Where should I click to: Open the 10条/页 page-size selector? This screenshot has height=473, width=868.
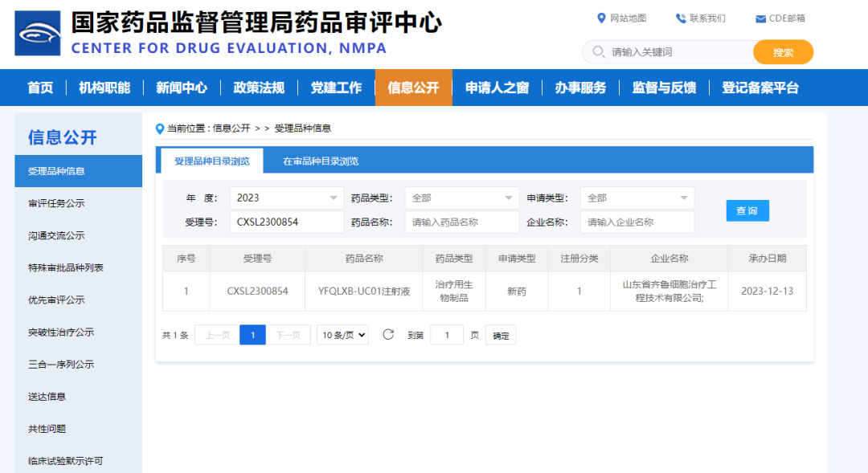tap(342, 334)
